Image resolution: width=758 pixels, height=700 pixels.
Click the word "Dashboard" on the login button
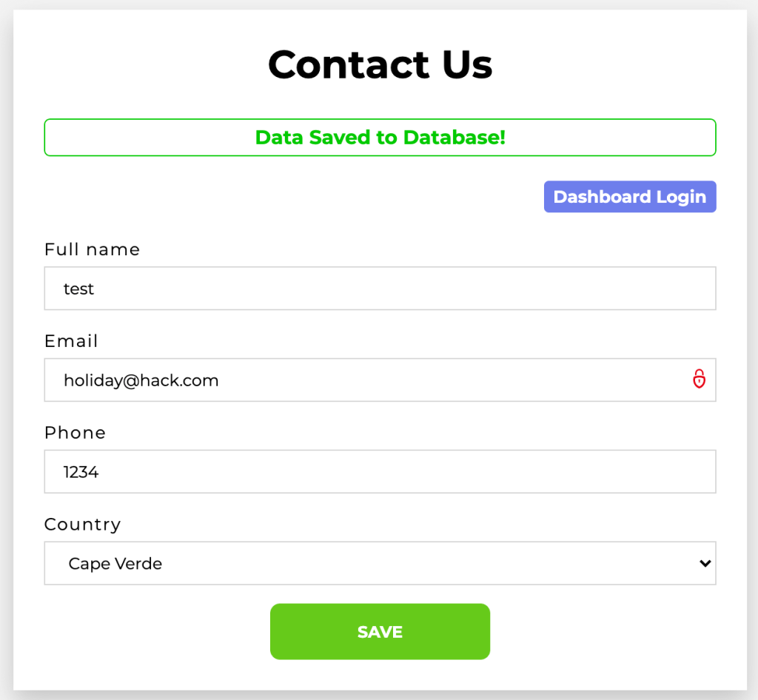pyautogui.click(x=602, y=197)
